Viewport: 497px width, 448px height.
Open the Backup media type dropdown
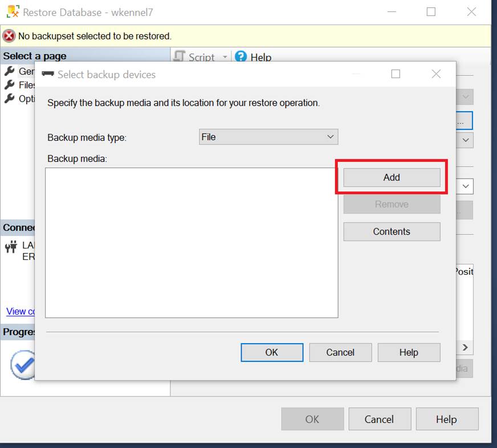pyautogui.click(x=268, y=137)
